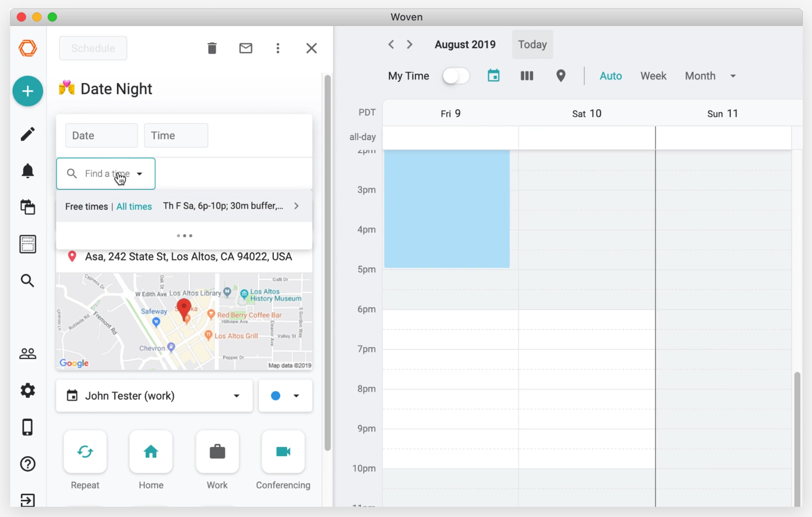Click the teal plus create-event button
Image resolution: width=812 pixels, height=517 pixels.
(28, 91)
